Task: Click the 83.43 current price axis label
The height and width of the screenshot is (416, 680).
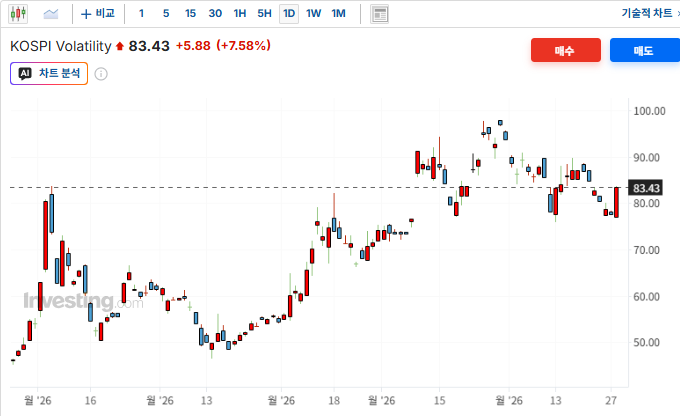Action: point(646,188)
